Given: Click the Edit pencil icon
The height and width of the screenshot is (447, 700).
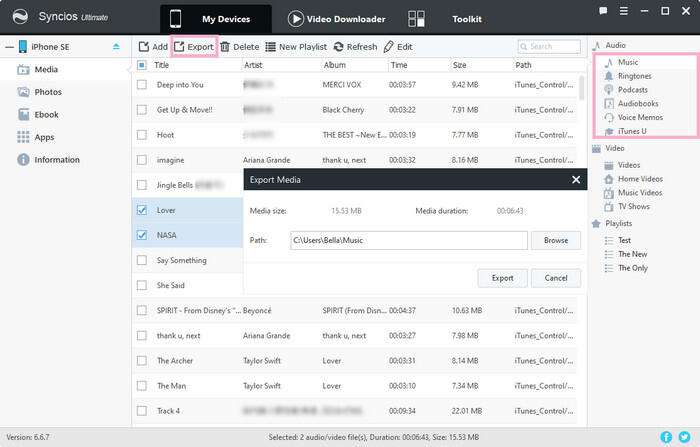Looking at the screenshot, I should [390, 47].
